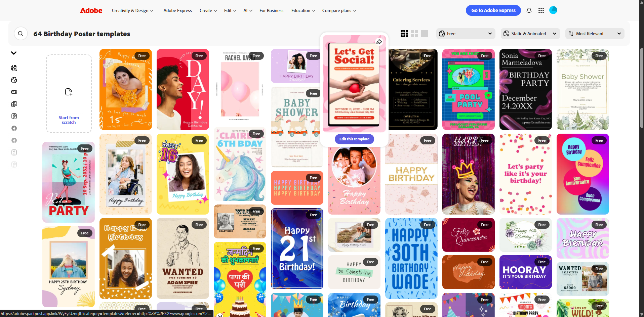Collapse the sidebar using the chevron
Viewport: 644px width, 317px height.
point(14,53)
